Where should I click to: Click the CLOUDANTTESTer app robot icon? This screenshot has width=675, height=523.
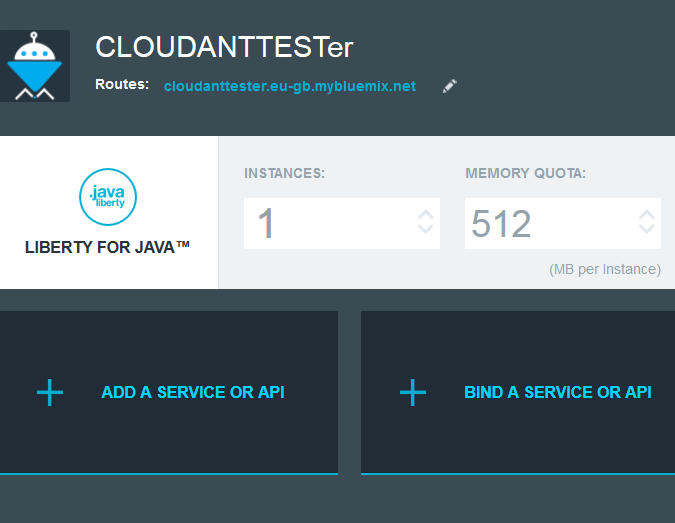(34, 66)
